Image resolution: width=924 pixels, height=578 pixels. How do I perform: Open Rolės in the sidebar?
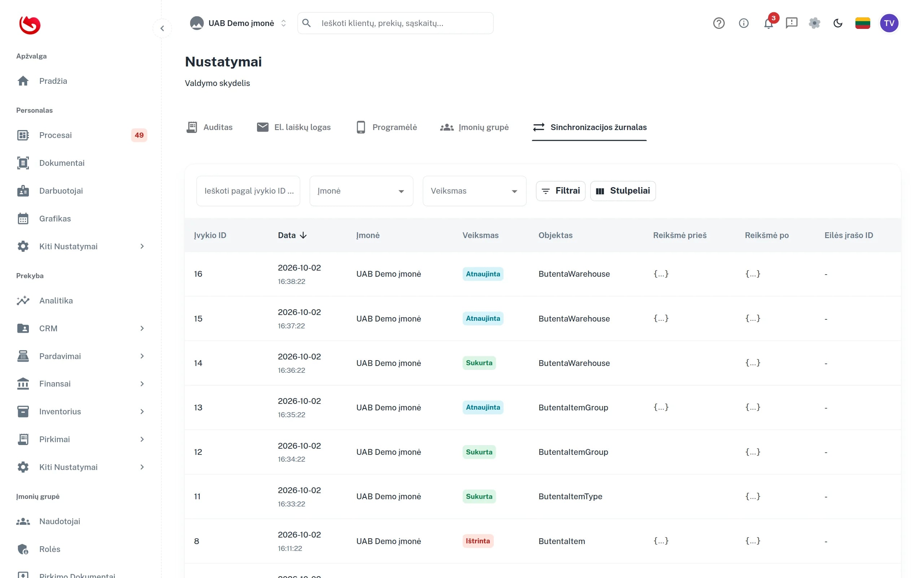tap(81, 549)
